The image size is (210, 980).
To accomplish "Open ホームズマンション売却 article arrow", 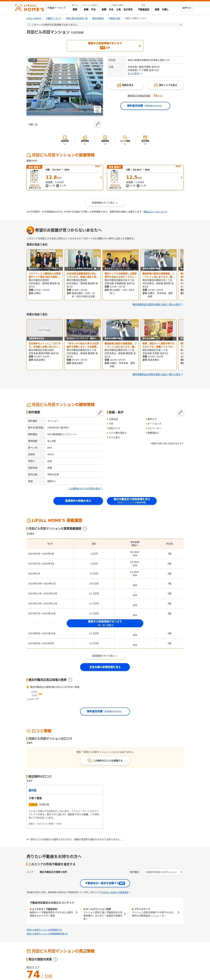I will click(125, 914).
